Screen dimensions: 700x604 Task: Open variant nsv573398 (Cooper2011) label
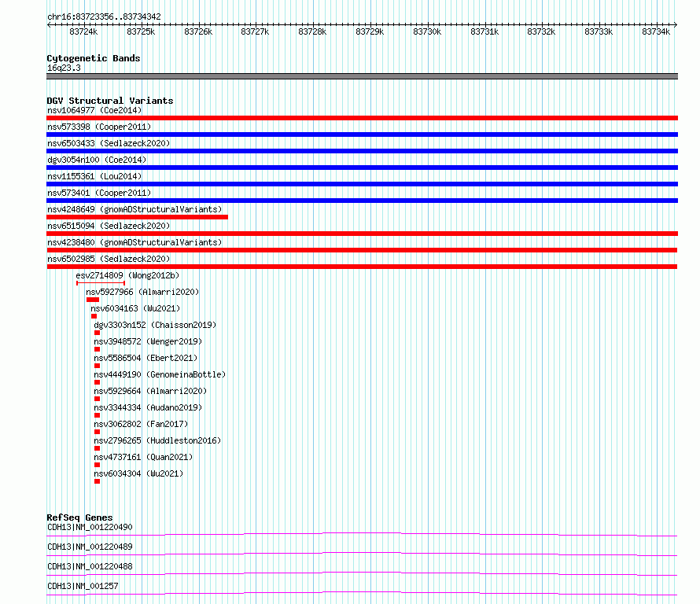(x=99, y=127)
